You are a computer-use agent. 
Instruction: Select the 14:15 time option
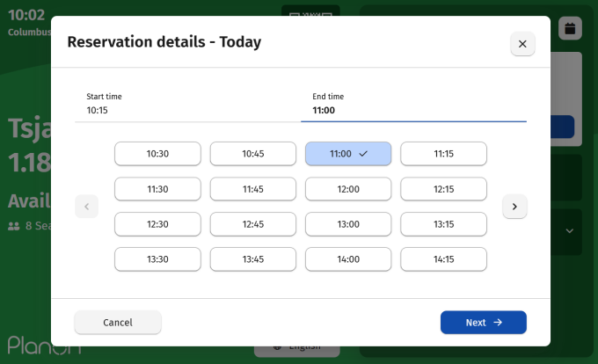point(443,259)
